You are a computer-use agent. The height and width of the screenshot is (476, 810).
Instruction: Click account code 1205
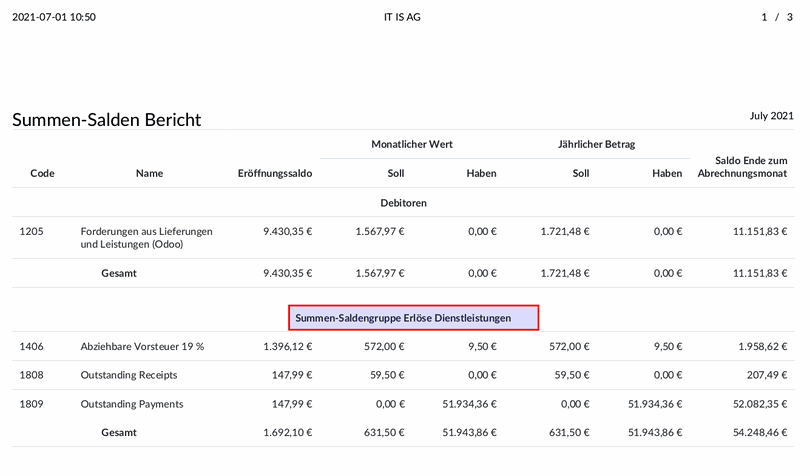click(32, 231)
